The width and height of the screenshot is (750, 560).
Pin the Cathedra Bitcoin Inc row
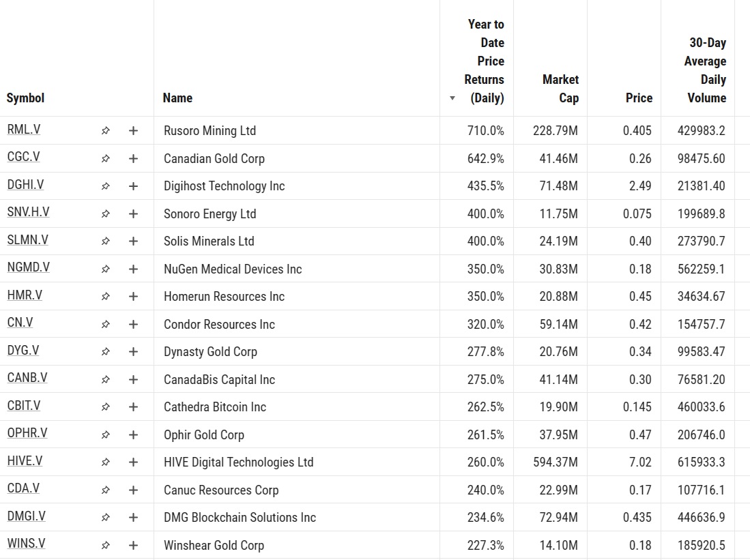pyautogui.click(x=106, y=407)
